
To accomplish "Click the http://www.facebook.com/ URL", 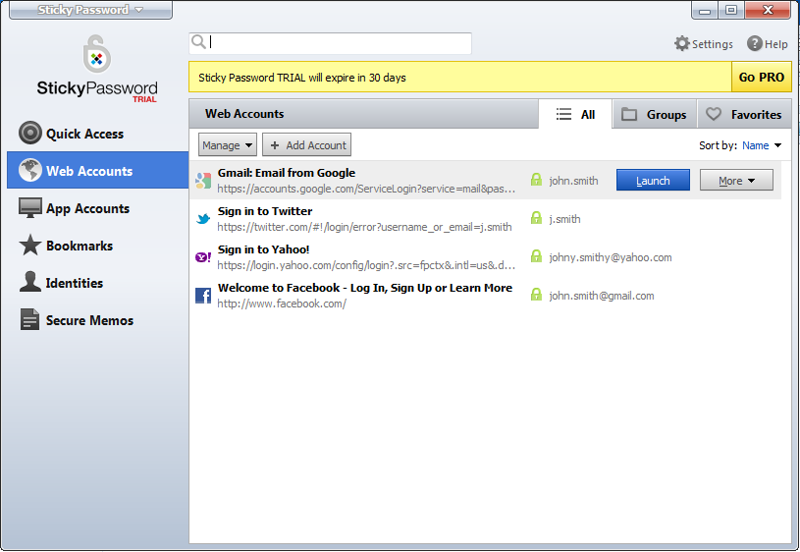I will pos(282,303).
